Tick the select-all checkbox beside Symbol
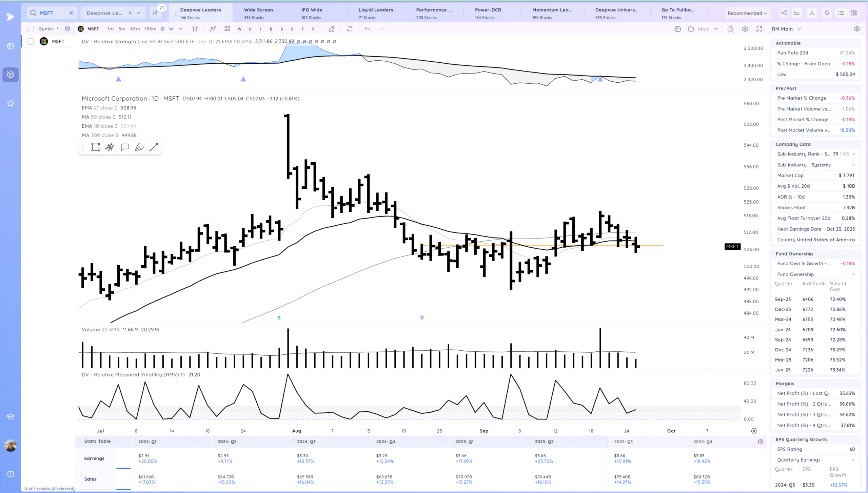The width and height of the screenshot is (868, 493). tap(31, 29)
